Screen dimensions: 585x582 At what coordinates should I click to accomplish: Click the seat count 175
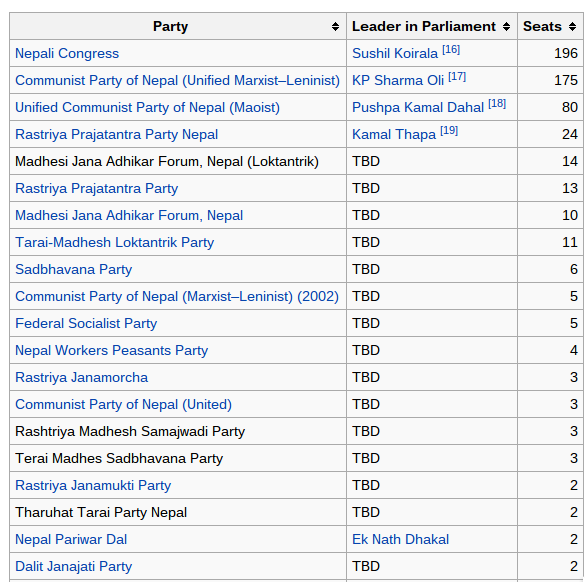coord(566,80)
